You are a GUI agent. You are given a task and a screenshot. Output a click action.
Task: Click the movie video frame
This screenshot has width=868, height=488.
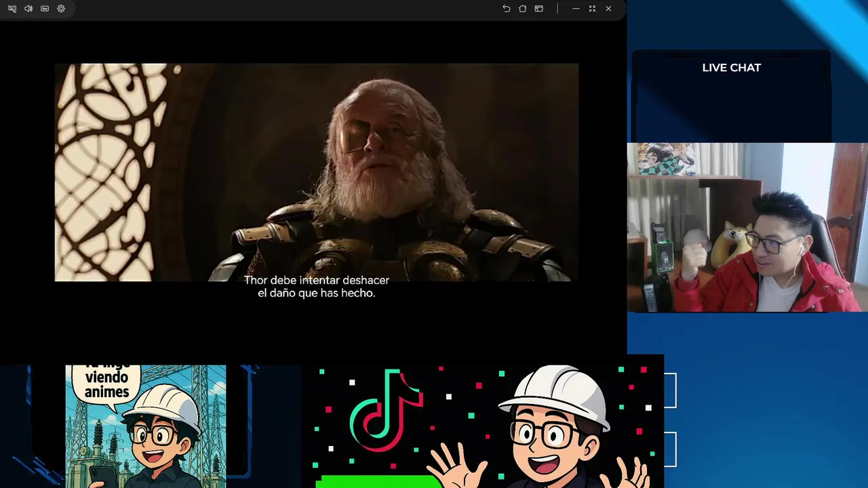pyautogui.click(x=317, y=172)
